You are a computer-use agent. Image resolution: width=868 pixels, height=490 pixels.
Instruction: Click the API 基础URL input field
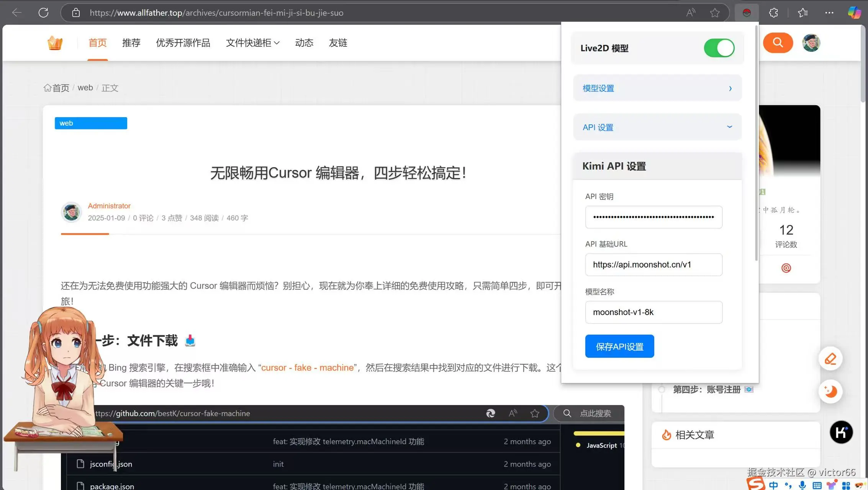(x=653, y=265)
